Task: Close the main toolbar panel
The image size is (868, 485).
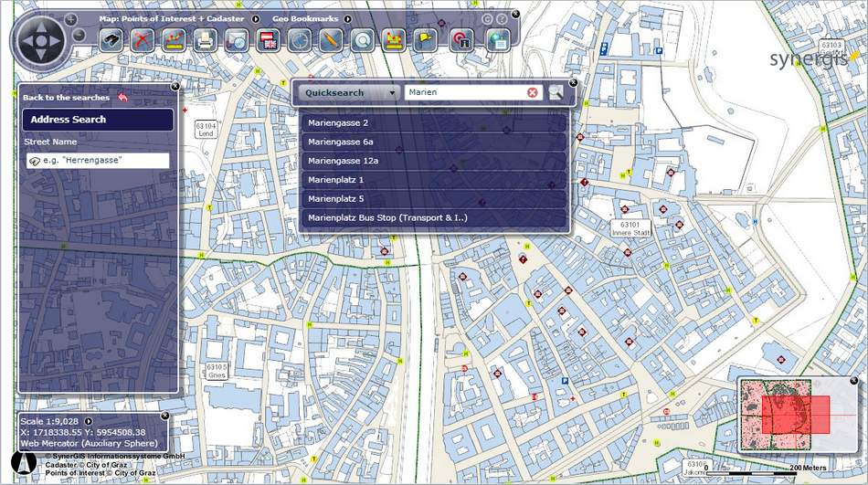Action: click(514, 14)
